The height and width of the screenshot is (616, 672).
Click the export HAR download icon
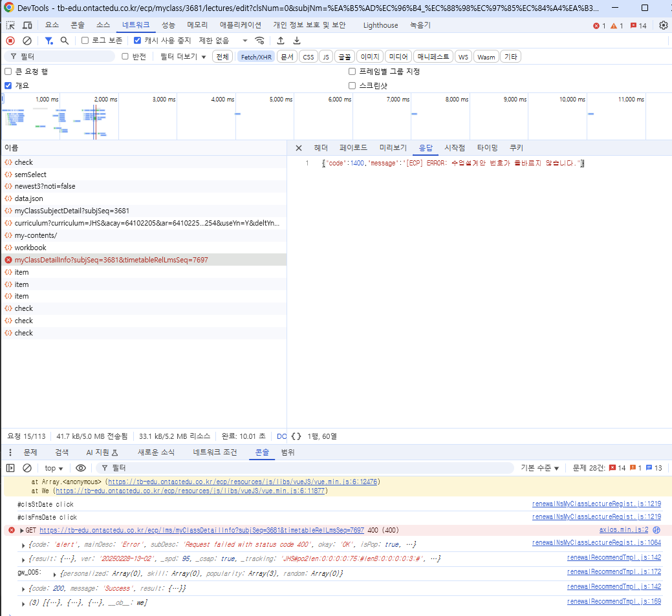point(297,41)
